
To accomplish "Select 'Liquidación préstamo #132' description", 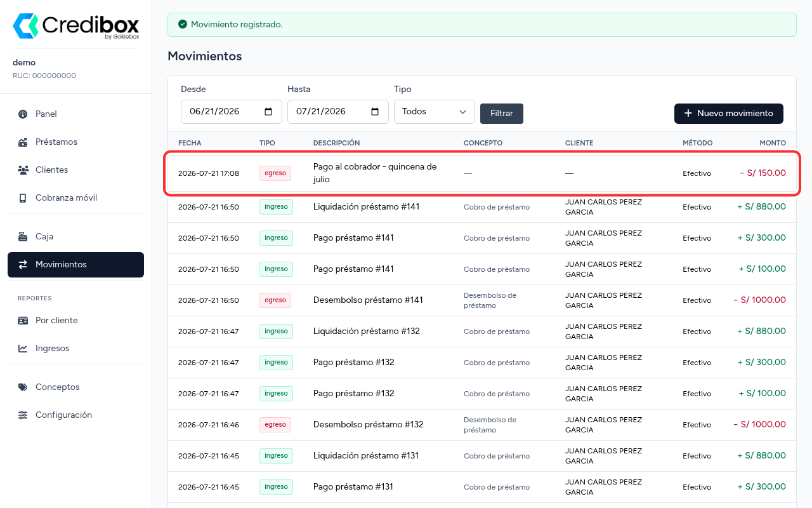I will click(x=366, y=331).
